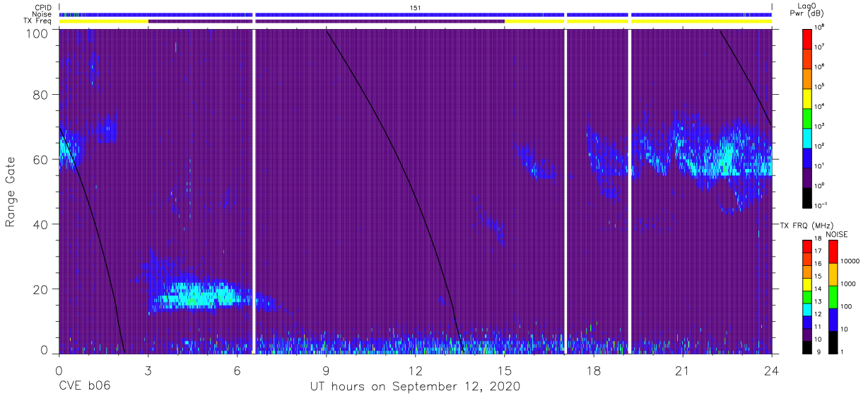Click the orange-yellow segment of NOISE colorbar
868x401 pixels.
[x=833, y=274]
